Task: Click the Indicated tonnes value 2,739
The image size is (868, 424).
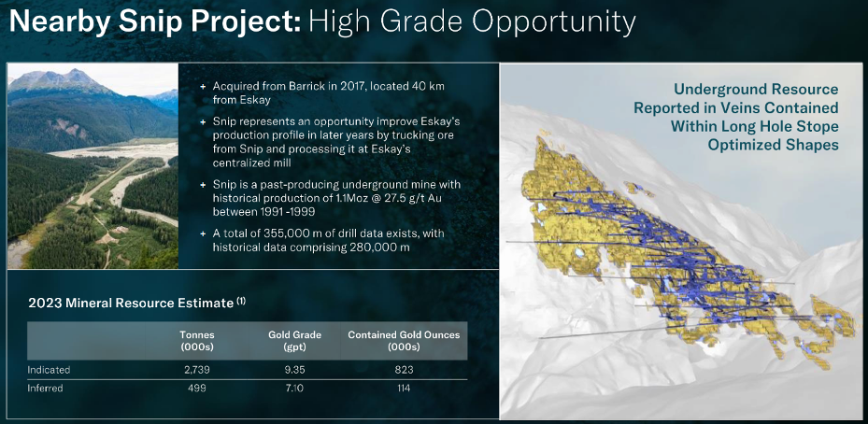Action: 197,370
